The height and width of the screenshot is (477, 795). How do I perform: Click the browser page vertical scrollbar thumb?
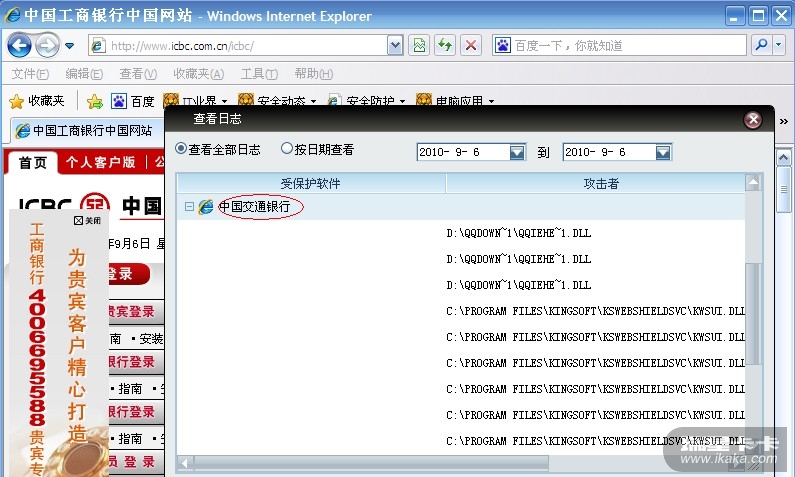click(x=784, y=189)
